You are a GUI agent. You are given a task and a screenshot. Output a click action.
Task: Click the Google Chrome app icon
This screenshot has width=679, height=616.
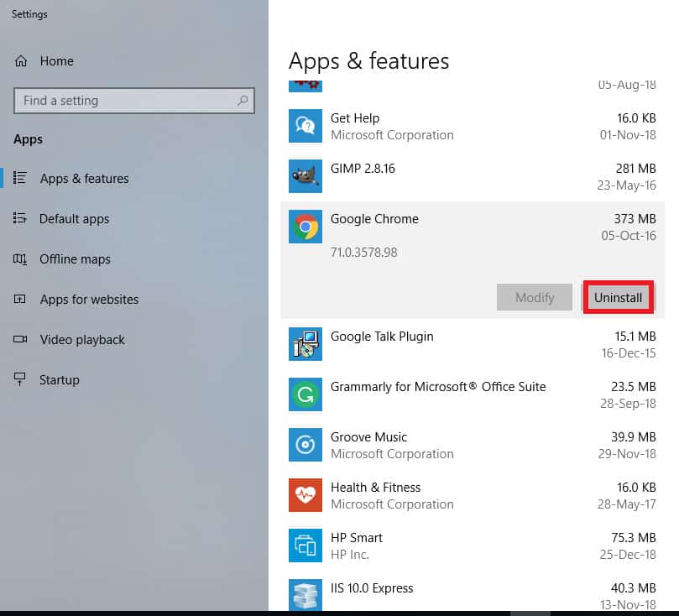click(305, 227)
